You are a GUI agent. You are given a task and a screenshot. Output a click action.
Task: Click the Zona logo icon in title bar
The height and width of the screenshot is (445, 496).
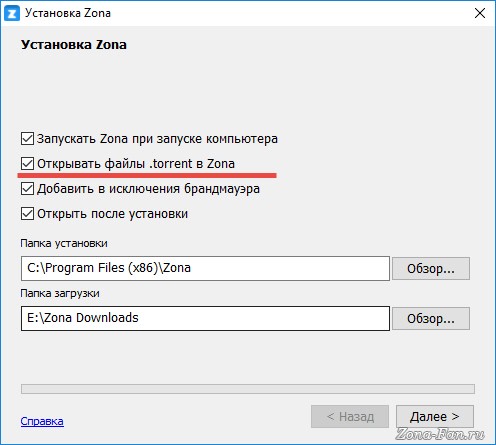pyautogui.click(x=12, y=13)
